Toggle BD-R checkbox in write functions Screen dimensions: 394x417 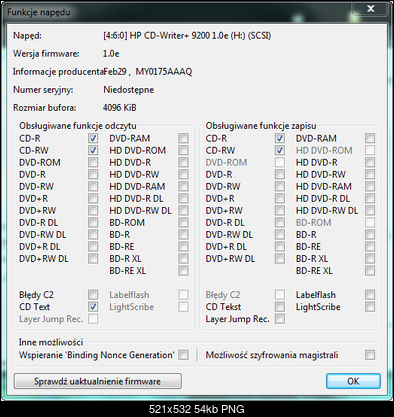click(x=370, y=234)
